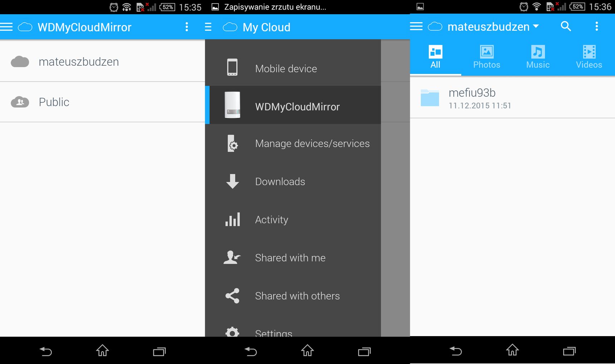Open Shared with me
615x364 pixels.
293,258
